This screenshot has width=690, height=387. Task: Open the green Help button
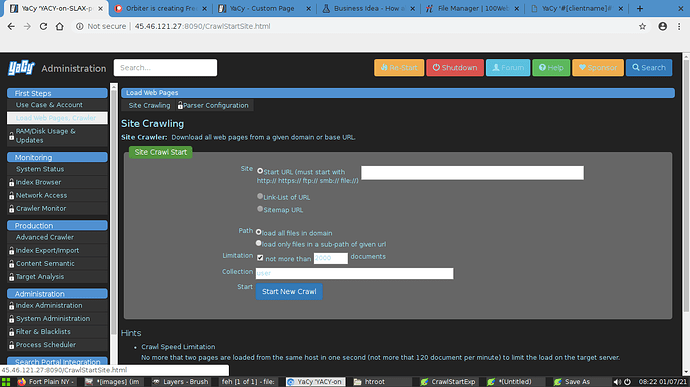point(551,68)
